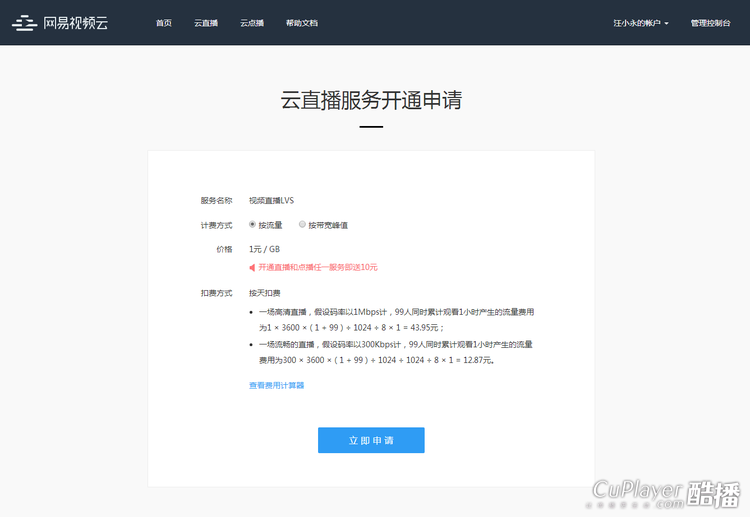Image resolution: width=750 pixels, height=517 pixels.
Task: Open the 云直播 navigation item
Action: tap(206, 23)
